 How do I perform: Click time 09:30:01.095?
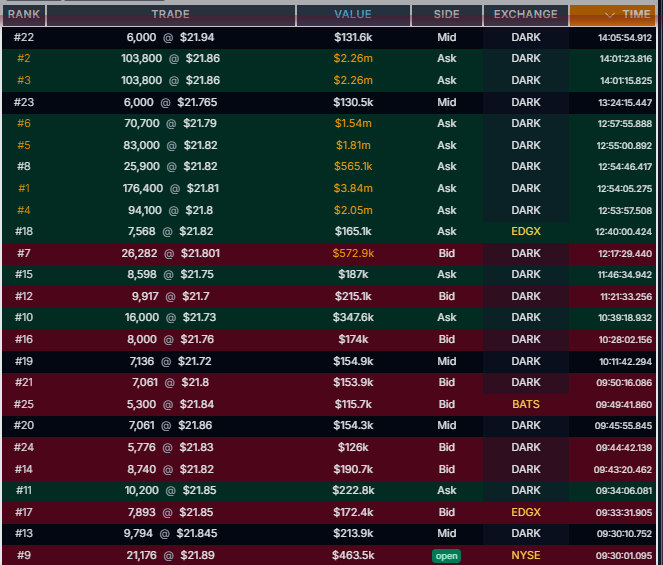tap(624, 556)
